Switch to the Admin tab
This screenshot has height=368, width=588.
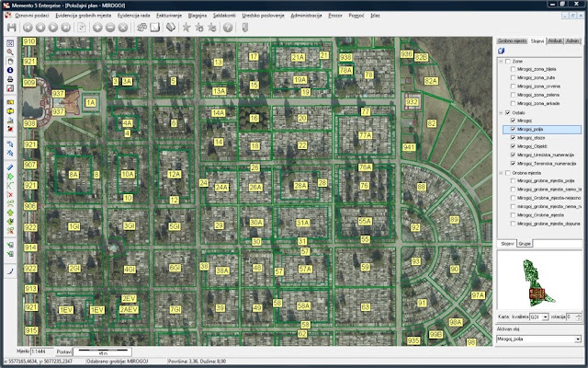pyautogui.click(x=572, y=40)
